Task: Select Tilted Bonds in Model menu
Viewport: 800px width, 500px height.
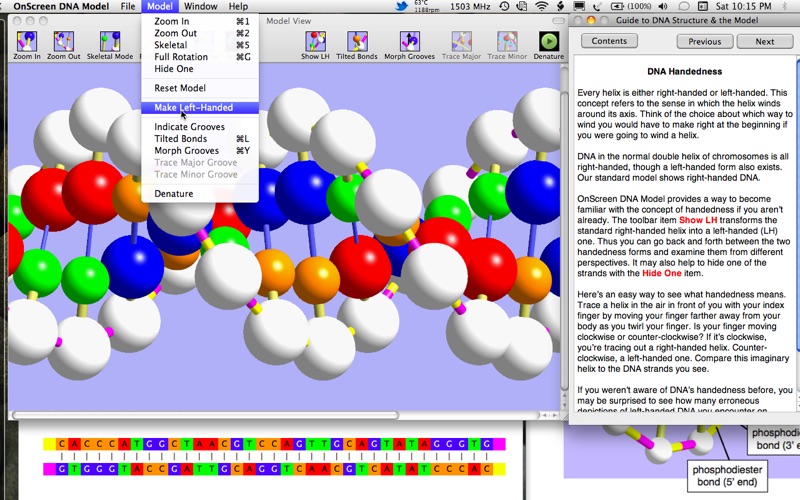Action: pyautogui.click(x=199, y=139)
